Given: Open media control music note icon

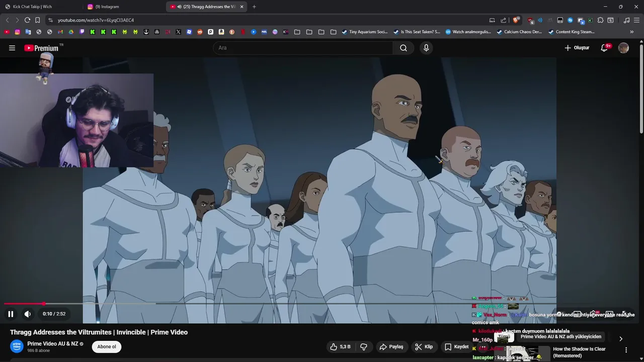Looking at the screenshot, I should pyautogui.click(x=626, y=20).
